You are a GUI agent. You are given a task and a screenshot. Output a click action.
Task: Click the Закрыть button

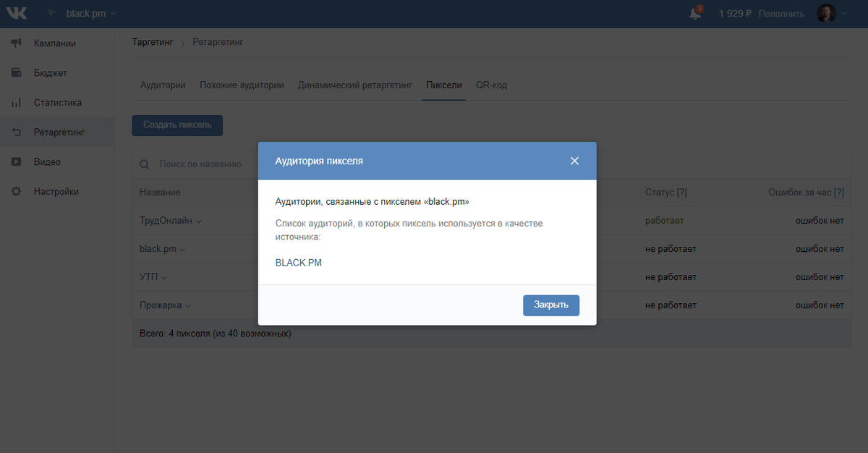[551, 305]
